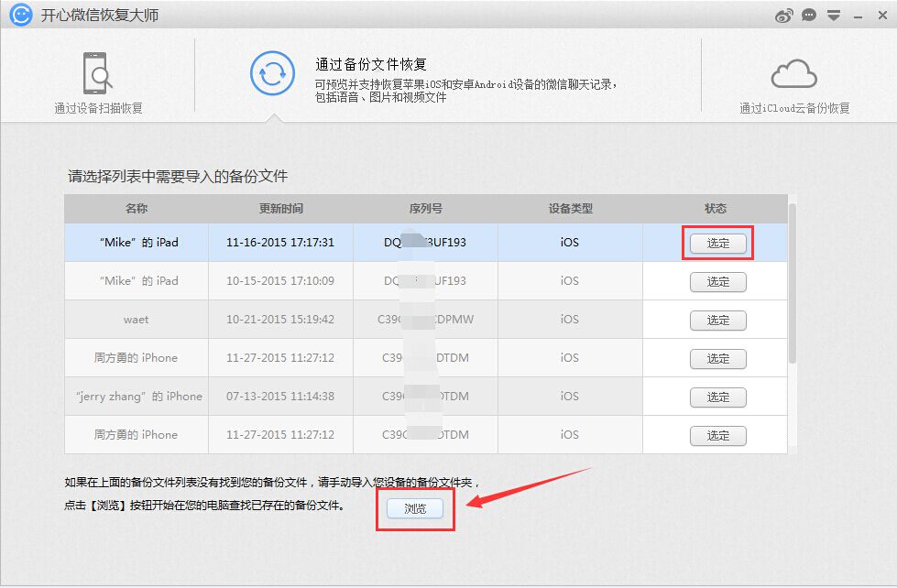
Task: Minimize the recovery app window
Action: (x=858, y=16)
